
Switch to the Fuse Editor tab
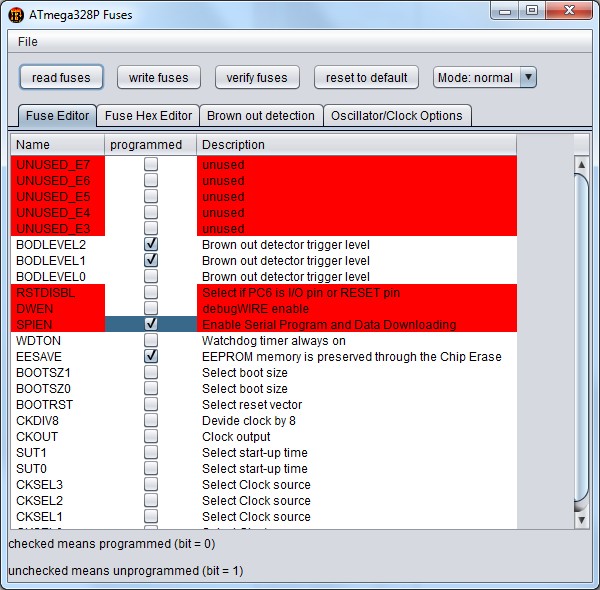[x=57, y=116]
